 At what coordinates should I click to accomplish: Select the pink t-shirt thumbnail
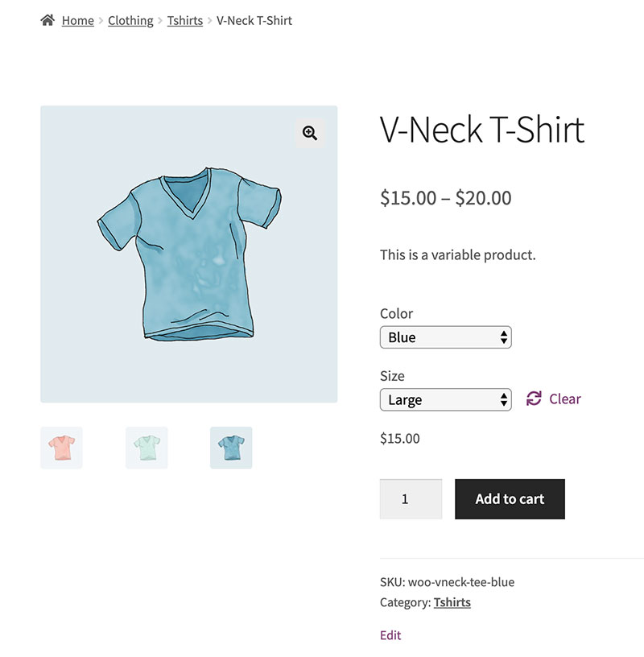click(x=62, y=448)
